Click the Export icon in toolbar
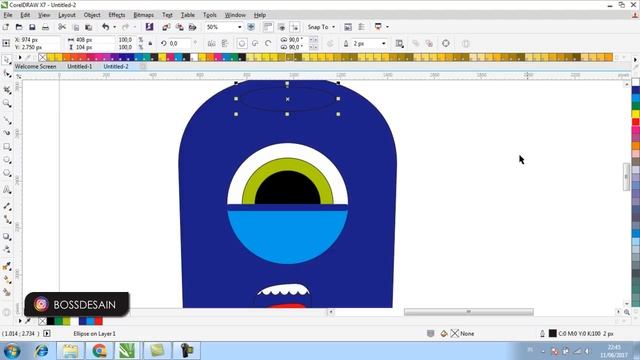 tap(179, 27)
